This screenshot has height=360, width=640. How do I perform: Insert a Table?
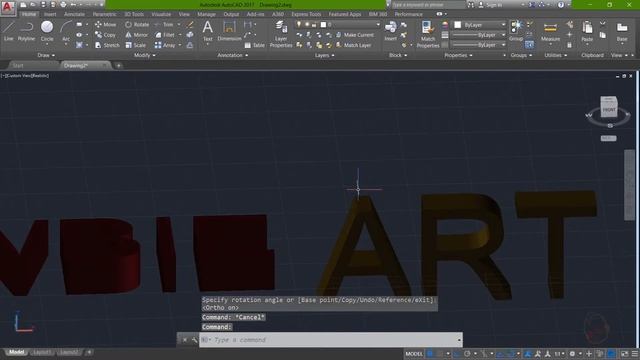[254, 45]
